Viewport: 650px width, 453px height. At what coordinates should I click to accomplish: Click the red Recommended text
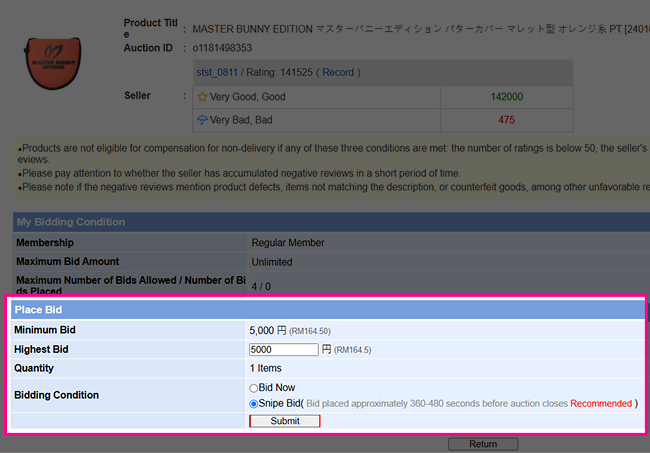(x=600, y=404)
